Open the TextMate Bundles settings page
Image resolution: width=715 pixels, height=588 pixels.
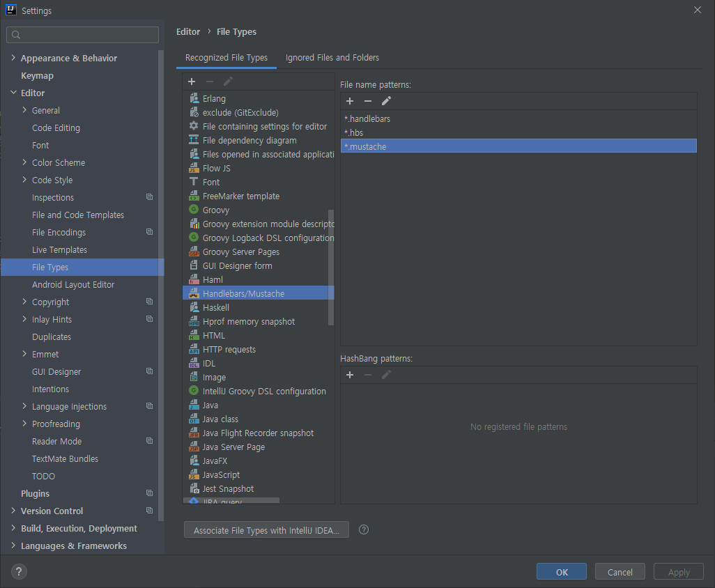coord(66,458)
